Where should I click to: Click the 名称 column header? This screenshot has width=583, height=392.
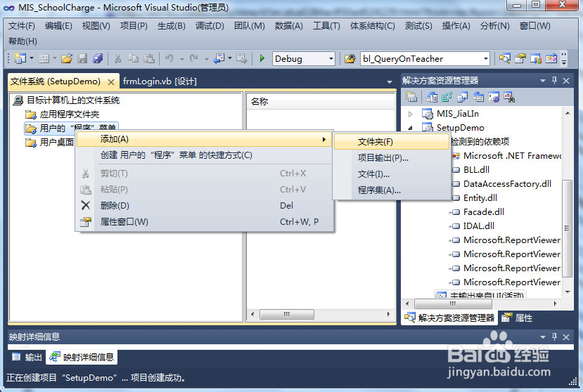coord(321,101)
